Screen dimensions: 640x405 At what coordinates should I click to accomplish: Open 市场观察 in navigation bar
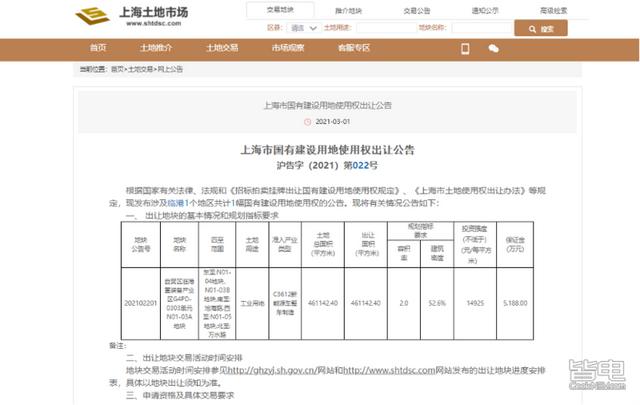click(288, 48)
